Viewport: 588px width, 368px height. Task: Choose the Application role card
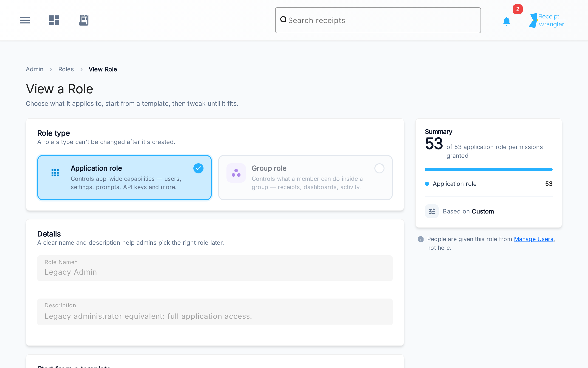pos(124,178)
